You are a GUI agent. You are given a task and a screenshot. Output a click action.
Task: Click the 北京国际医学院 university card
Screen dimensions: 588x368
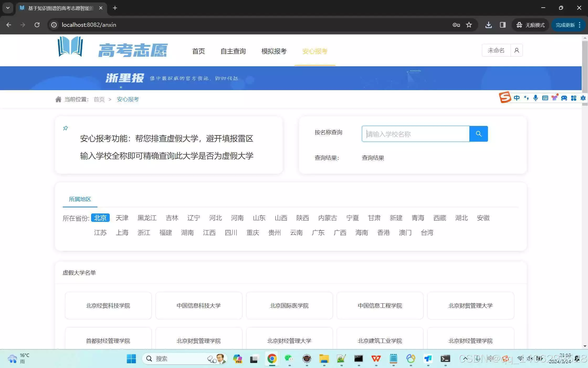[x=289, y=305]
